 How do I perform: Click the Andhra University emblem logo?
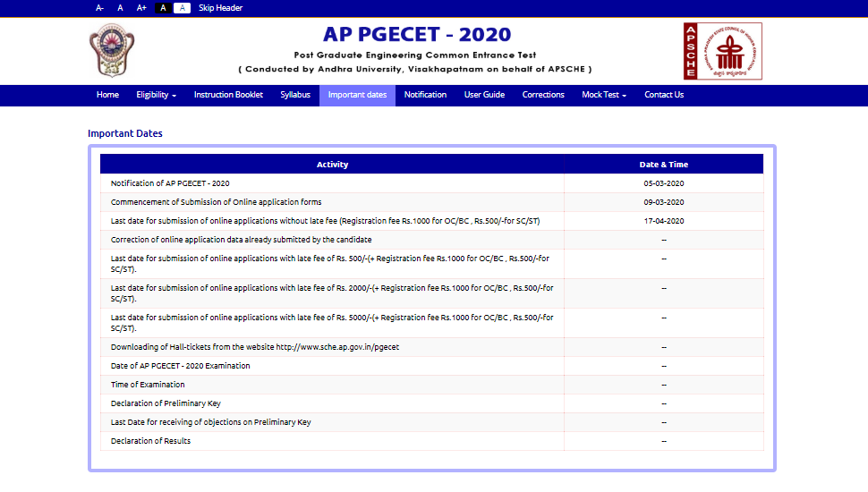(x=112, y=51)
